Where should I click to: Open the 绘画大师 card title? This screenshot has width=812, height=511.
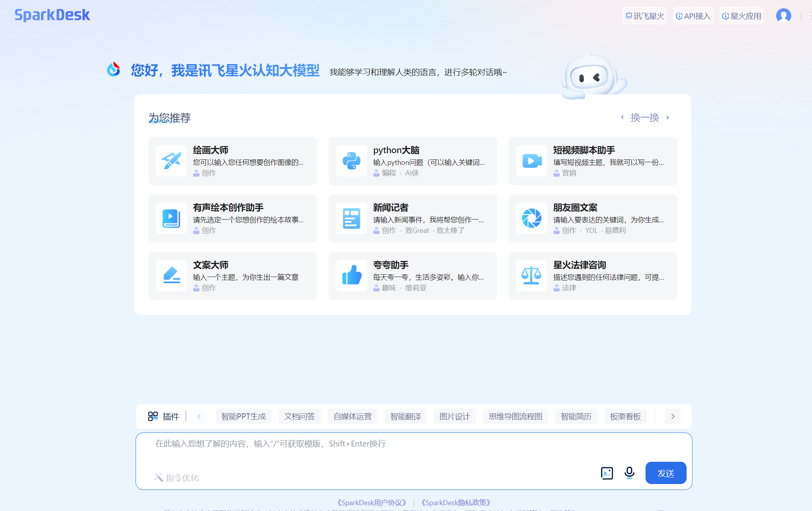(x=211, y=150)
